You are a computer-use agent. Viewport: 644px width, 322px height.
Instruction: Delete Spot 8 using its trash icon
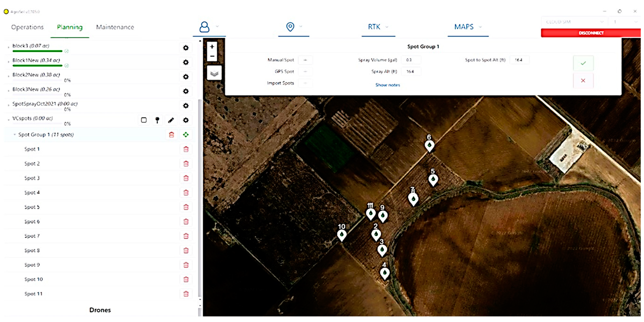coord(186,251)
